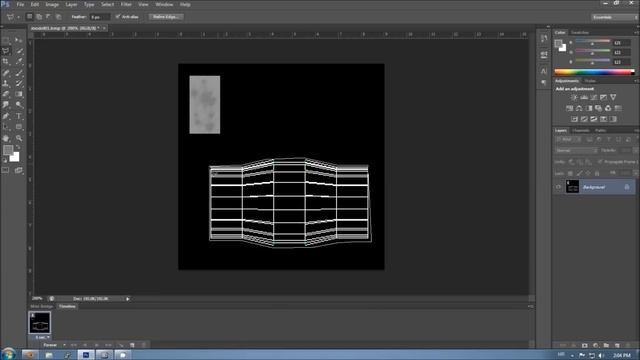Open the File menu

(x=20, y=4)
